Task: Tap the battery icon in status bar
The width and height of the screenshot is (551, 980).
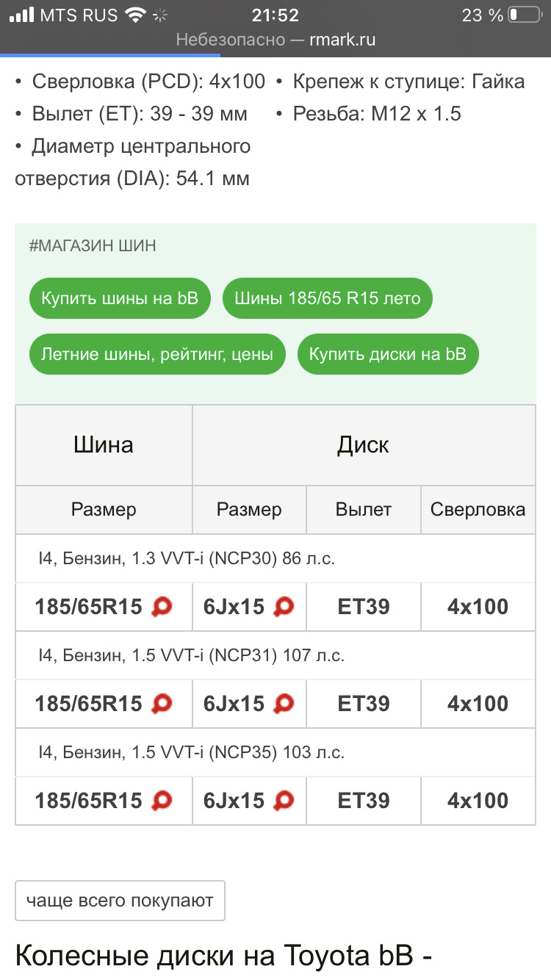Action: pos(524,15)
